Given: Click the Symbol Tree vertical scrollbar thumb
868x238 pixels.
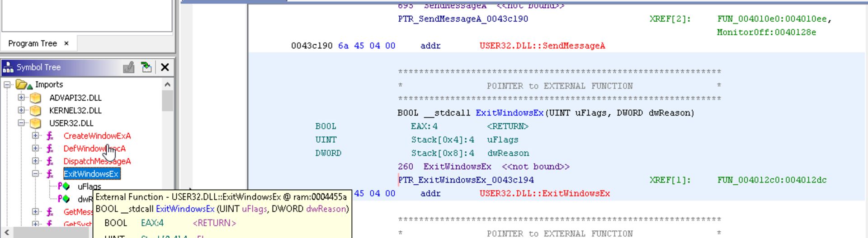Looking at the screenshot, I should pyautogui.click(x=168, y=100).
